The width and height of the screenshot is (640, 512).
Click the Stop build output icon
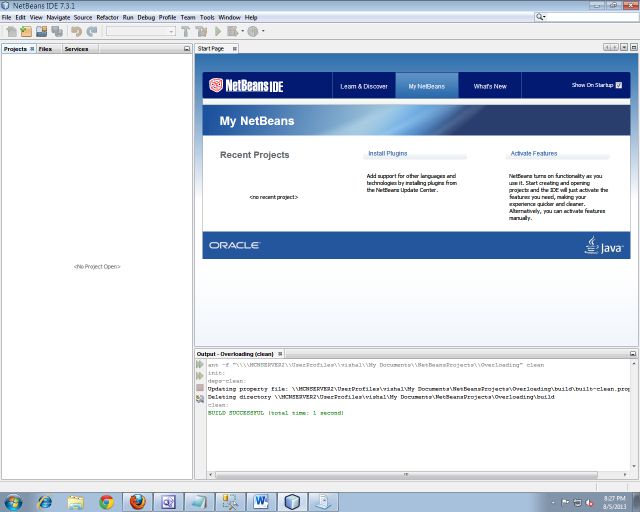[200, 387]
